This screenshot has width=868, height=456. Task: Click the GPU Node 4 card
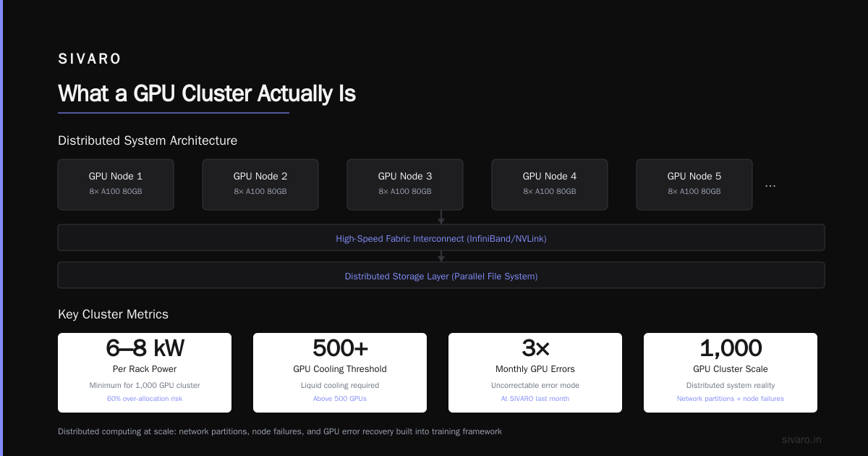(550, 185)
